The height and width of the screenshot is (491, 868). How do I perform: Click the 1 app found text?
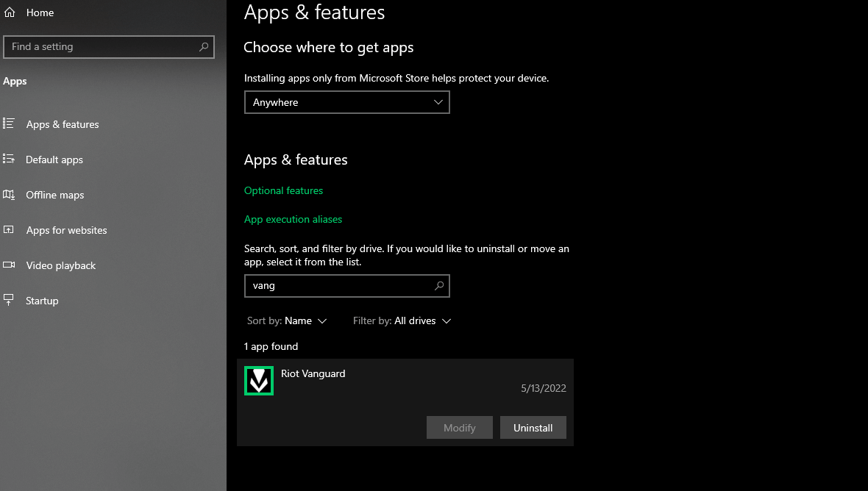coord(271,347)
